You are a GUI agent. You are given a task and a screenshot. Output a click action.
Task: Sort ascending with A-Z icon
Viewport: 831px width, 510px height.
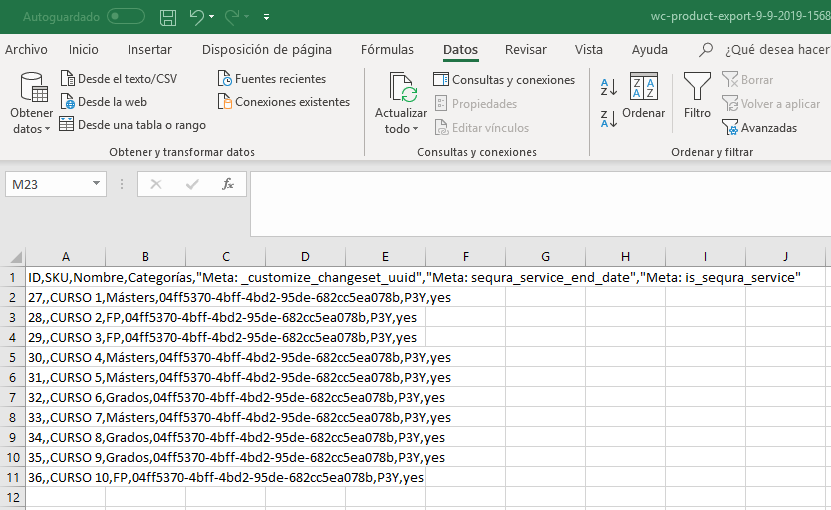tap(608, 88)
